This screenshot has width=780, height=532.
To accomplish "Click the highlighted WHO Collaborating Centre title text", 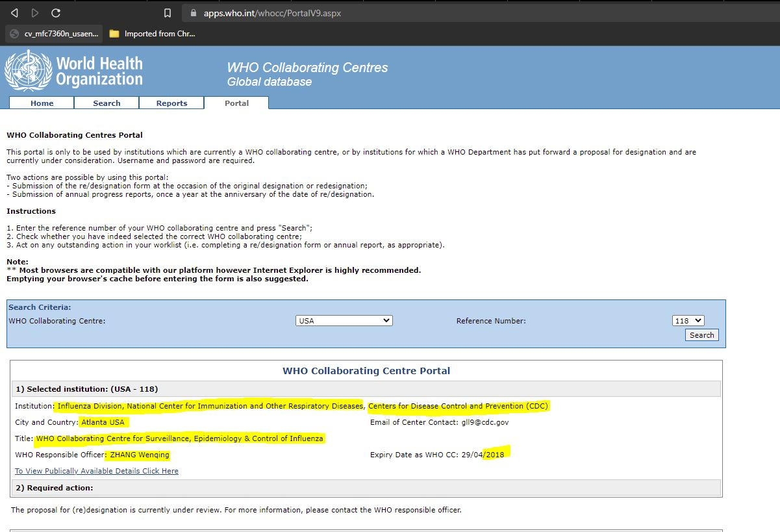I will coord(179,438).
